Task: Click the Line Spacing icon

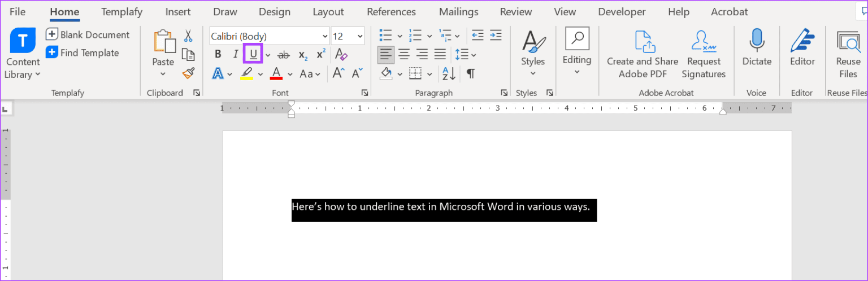Action: (x=462, y=55)
